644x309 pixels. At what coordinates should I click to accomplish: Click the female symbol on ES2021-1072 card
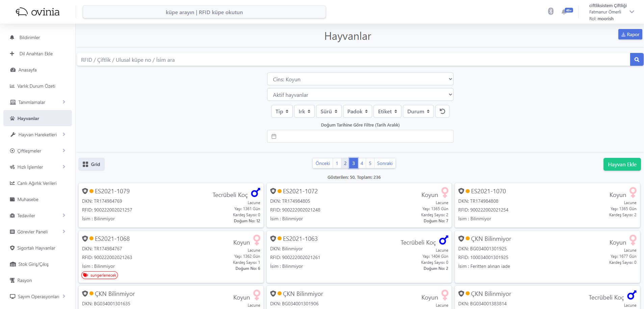tap(445, 192)
